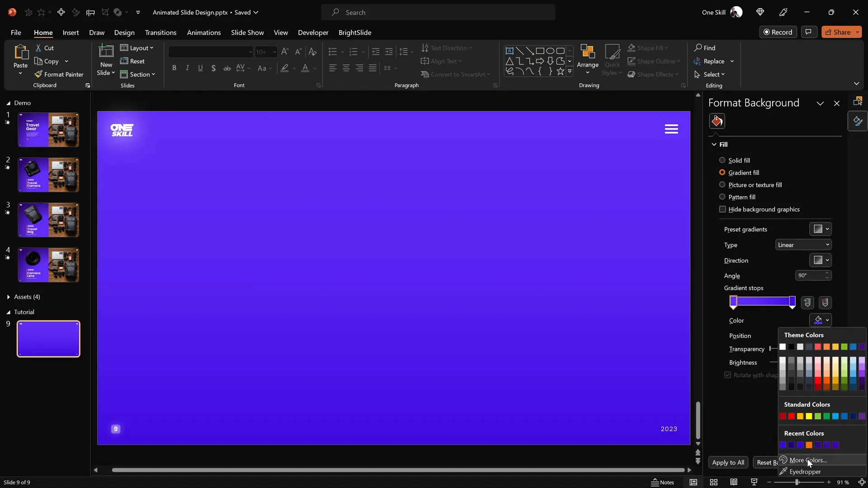The width and height of the screenshot is (868, 488).
Task: Open the BrightSlide menu tab
Action: coord(355,33)
